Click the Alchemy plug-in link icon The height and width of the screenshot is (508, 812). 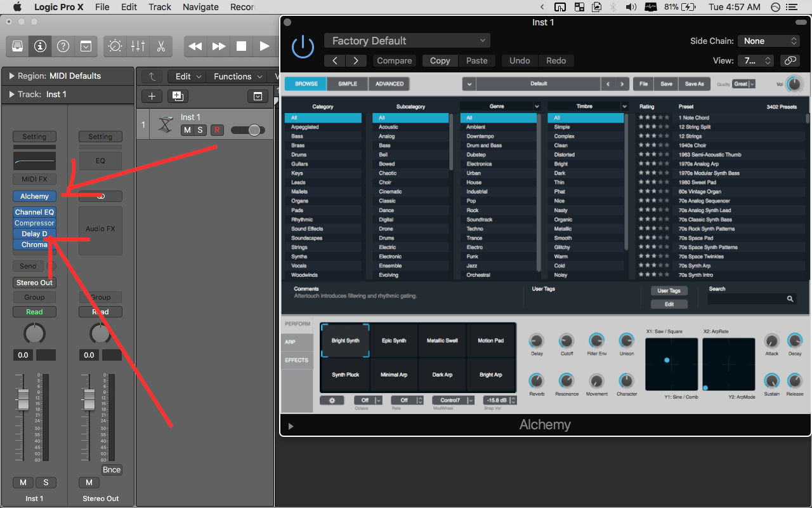(790, 61)
